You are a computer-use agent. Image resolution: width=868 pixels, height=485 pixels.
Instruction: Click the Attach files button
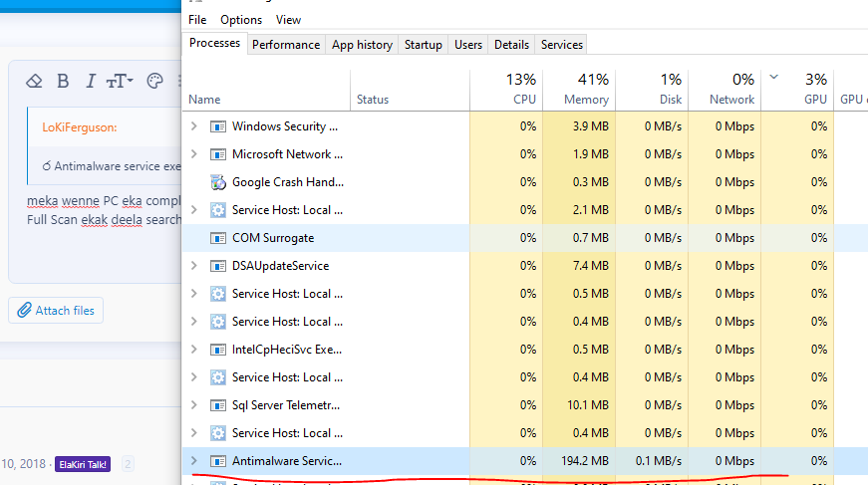coord(56,311)
